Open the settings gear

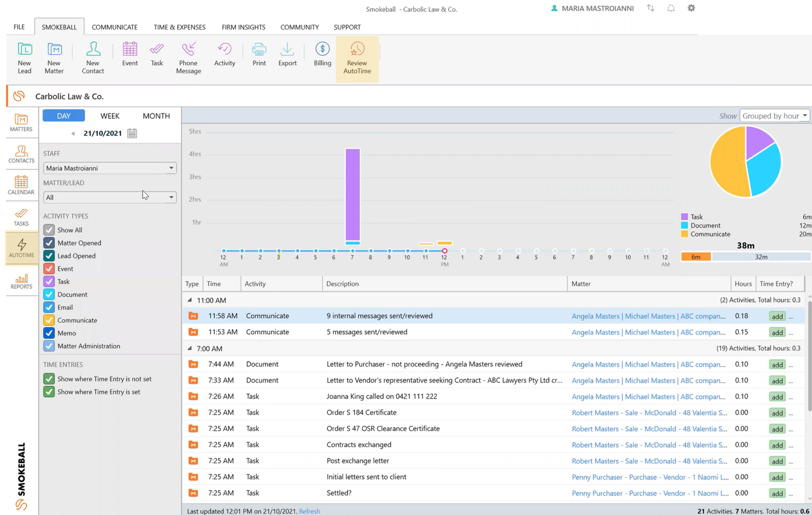point(691,8)
